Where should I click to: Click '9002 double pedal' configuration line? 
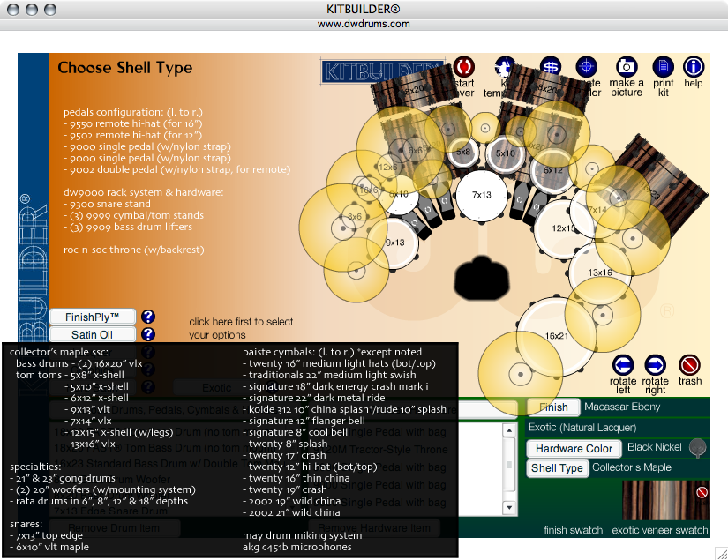pyautogui.click(x=176, y=169)
